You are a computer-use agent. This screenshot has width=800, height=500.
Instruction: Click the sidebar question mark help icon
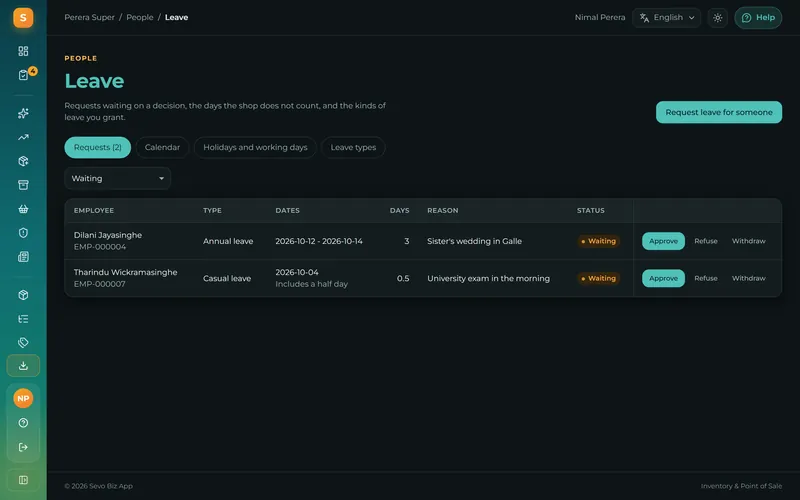23,423
